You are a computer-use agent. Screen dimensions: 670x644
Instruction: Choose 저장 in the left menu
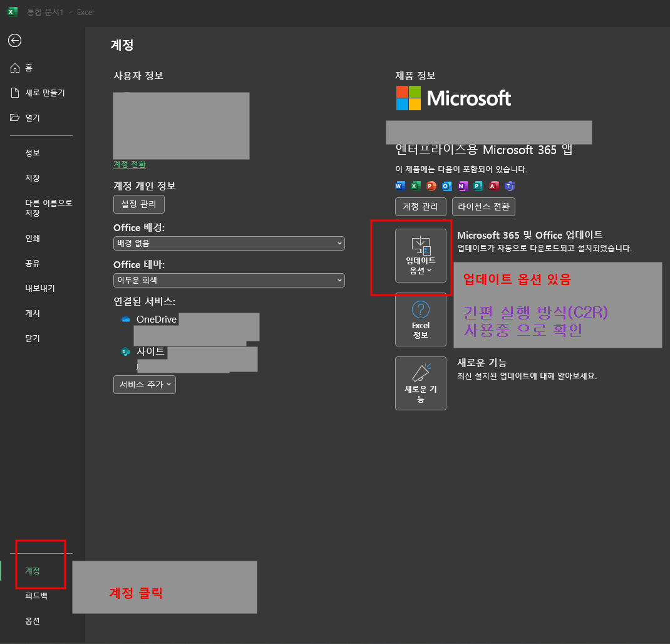[33, 178]
